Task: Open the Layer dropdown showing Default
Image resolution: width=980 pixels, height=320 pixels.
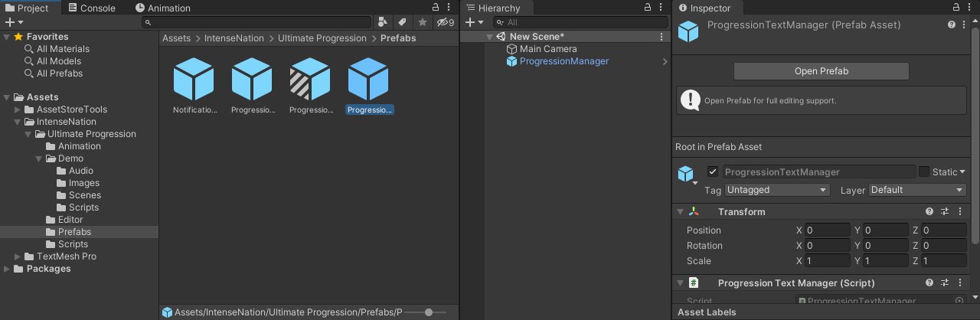Action: pyautogui.click(x=917, y=190)
